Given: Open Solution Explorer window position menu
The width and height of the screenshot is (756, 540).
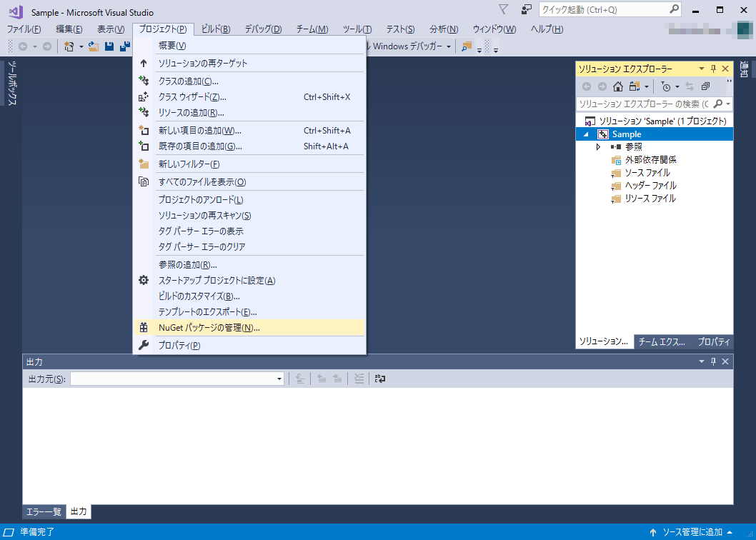Looking at the screenshot, I should (x=702, y=69).
